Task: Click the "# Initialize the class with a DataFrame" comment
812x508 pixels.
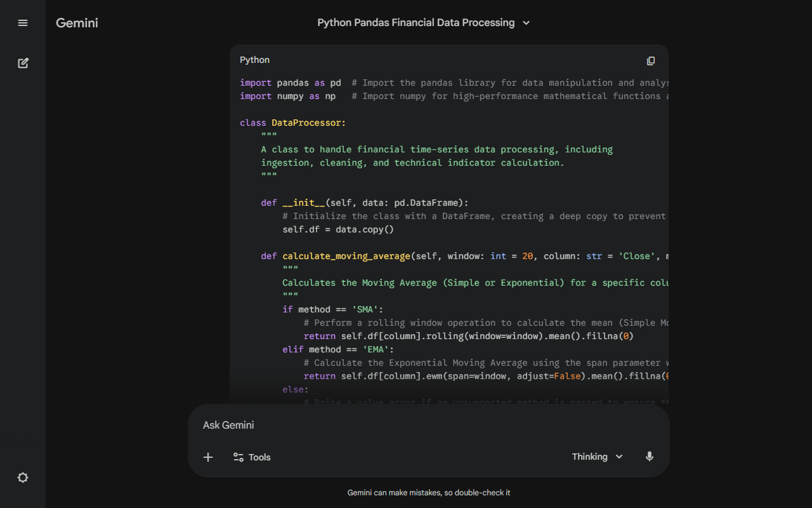Action: 475,216
